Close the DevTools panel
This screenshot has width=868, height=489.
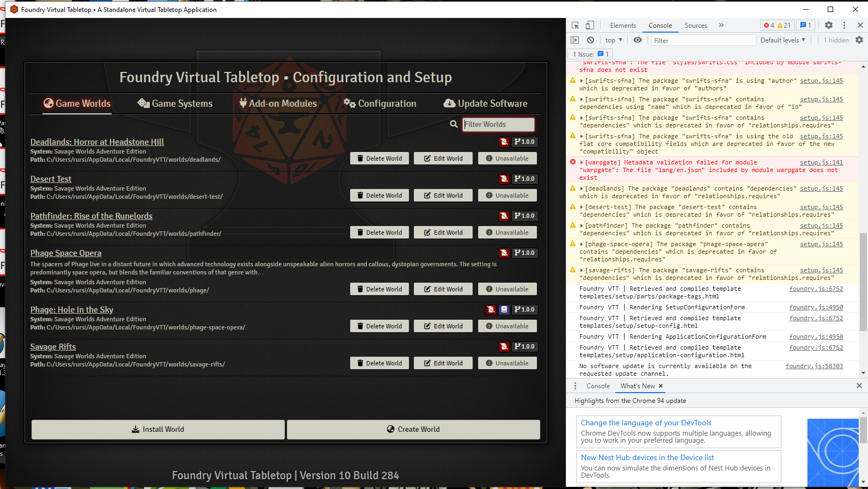860,25
